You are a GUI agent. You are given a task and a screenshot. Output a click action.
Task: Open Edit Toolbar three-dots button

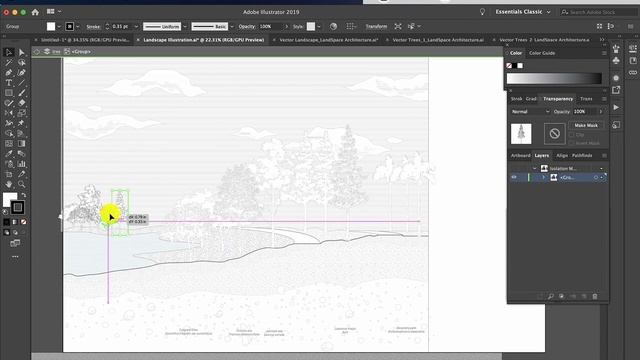click(x=15, y=257)
